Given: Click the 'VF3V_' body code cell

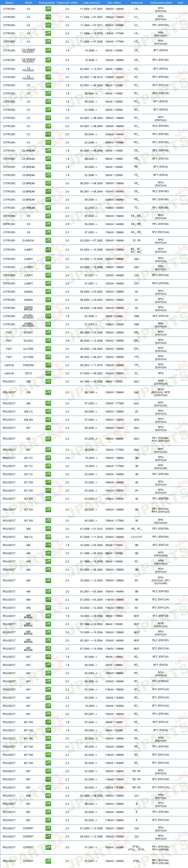Looking at the screenshot, I should click(x=137, y=861).
